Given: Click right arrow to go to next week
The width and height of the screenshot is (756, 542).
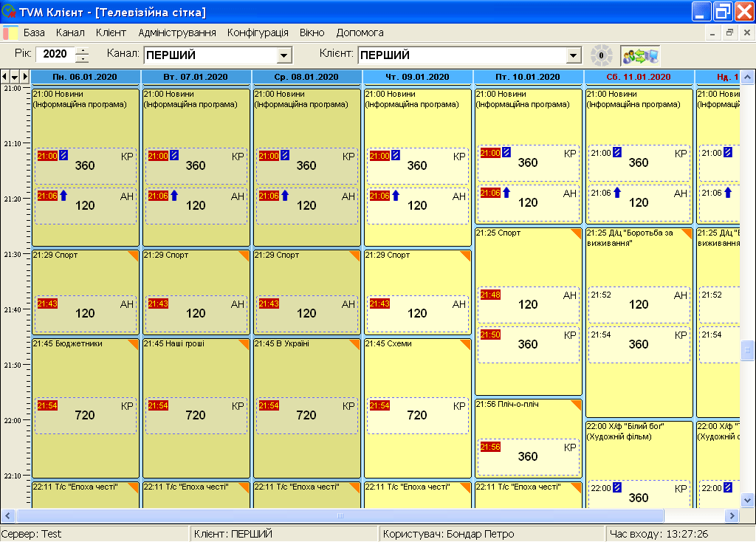Looking at the screenshot, I should pos(24,77).
